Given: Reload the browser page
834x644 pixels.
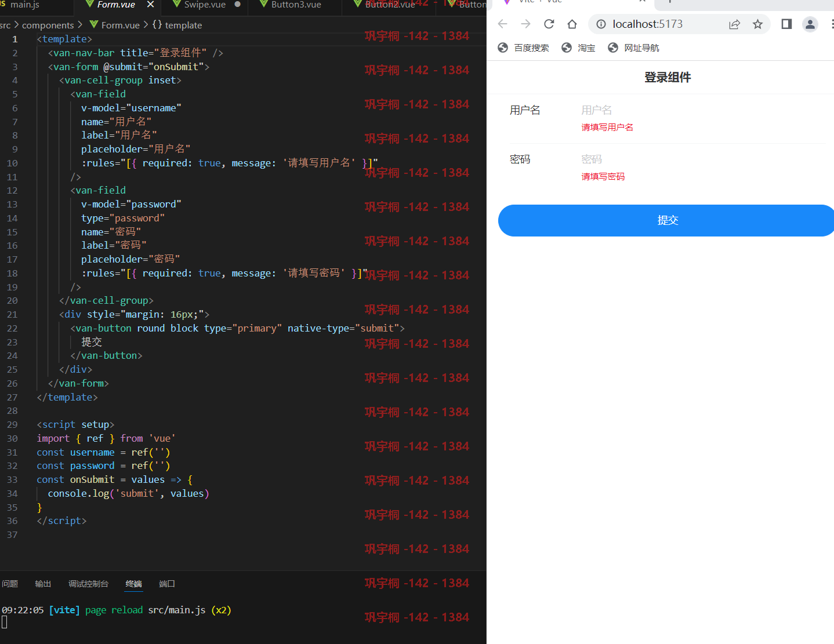Looking at the screenshot, I should point(549,24).
